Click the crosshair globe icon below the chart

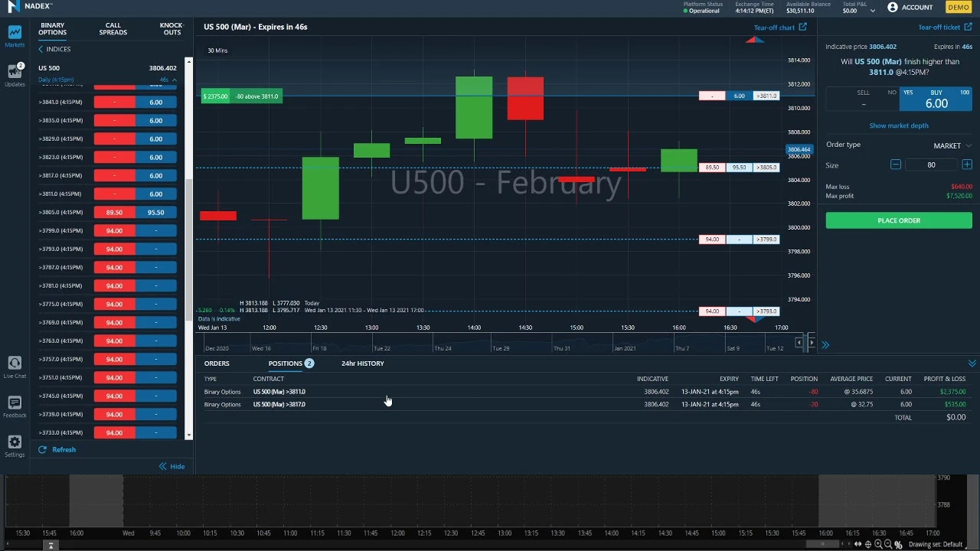tap(868, 545)
